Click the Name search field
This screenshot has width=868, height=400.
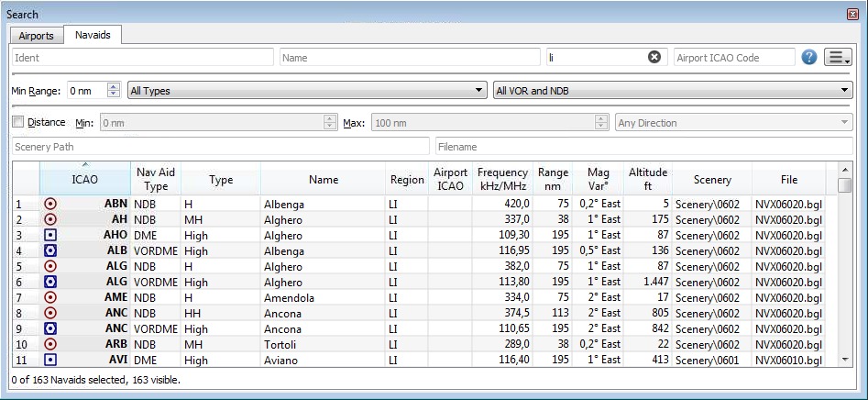(x=410, y=57)
